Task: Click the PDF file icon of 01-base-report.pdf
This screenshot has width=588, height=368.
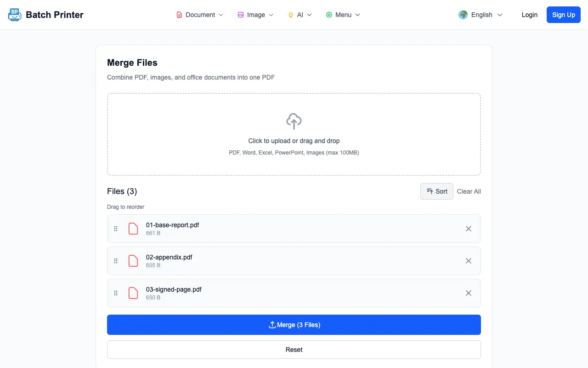Action: click(133, 229)
